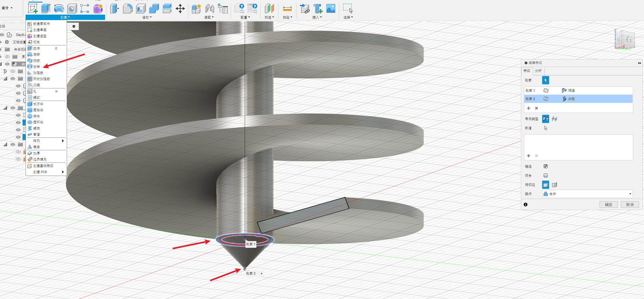Viewport: 644px width, 299px height.
Task: Click the 取消 button
Action: click(x=630, y=205)
